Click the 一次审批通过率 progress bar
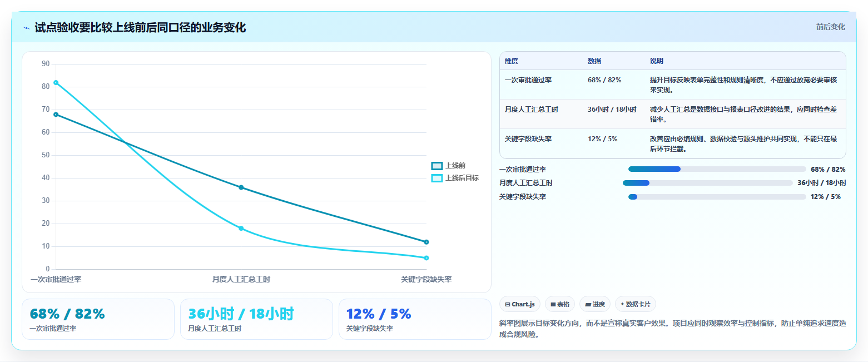868x362 pixels. pos(717,169)
